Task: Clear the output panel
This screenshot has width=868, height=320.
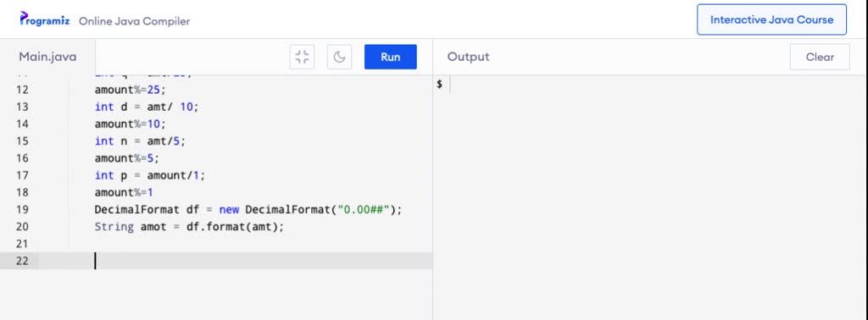Action: click(820, 57)
